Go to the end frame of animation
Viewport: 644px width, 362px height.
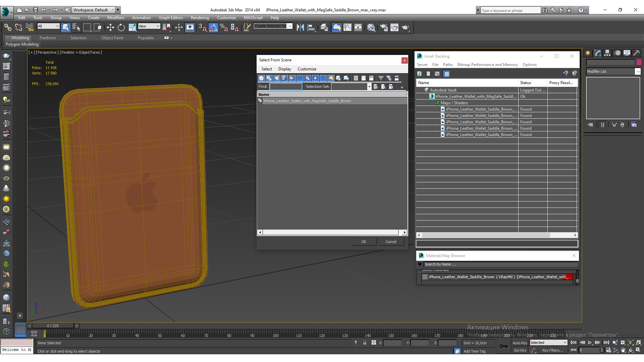606,343
